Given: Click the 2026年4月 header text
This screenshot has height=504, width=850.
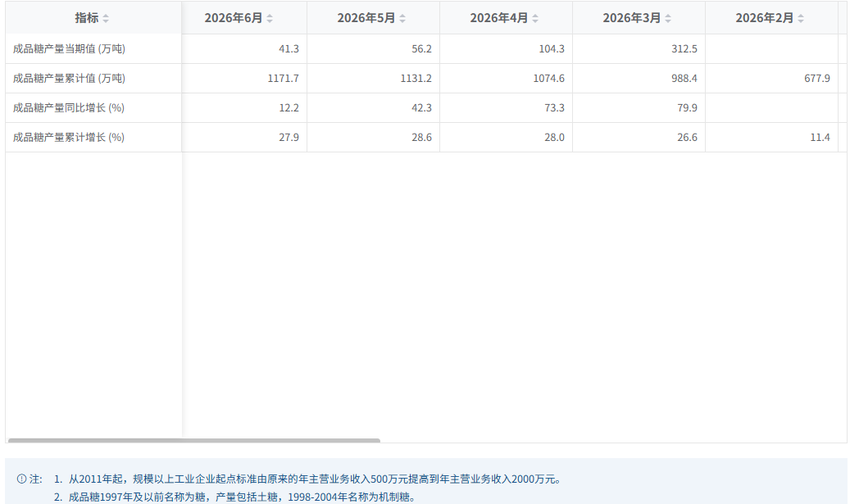Looking at the screenshot, I should click(498, 18).
